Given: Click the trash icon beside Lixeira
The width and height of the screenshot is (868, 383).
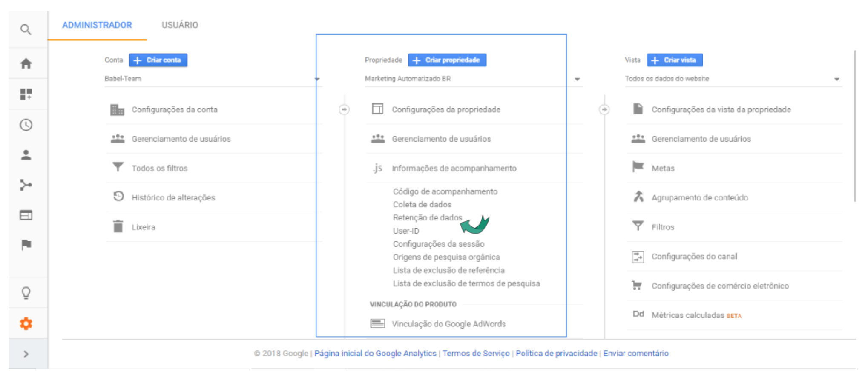Looking at the screenshot, I should [118, 226].
